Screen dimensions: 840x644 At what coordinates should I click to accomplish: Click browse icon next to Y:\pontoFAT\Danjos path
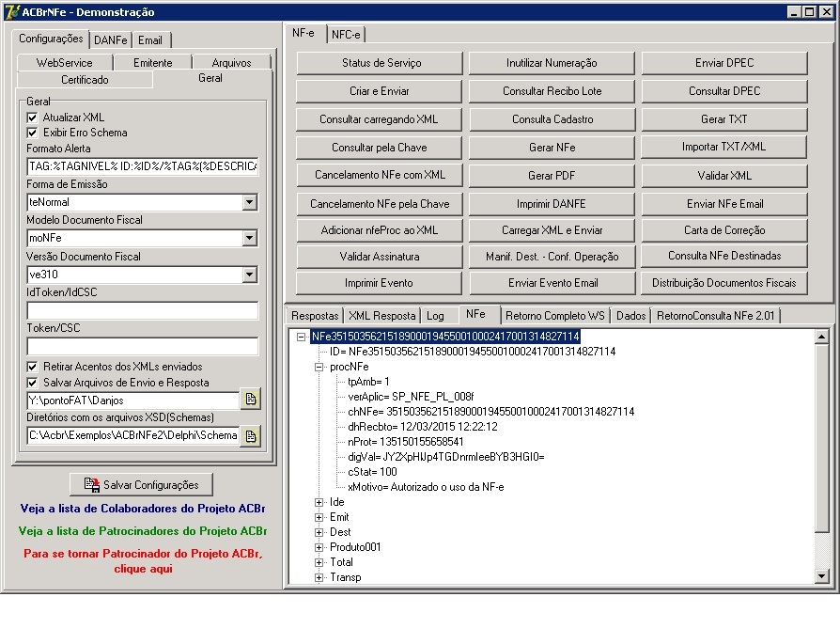(251, 400)
